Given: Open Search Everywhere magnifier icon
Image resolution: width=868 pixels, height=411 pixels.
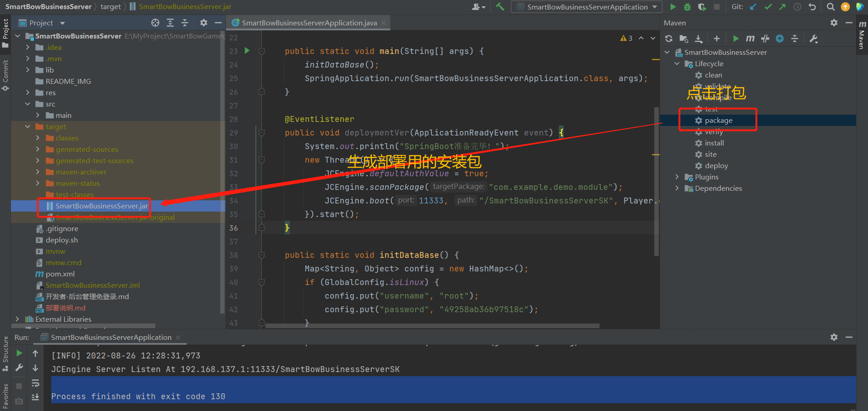Looking at the screenshot, I should pyautogui.click(x=830, y=7).
